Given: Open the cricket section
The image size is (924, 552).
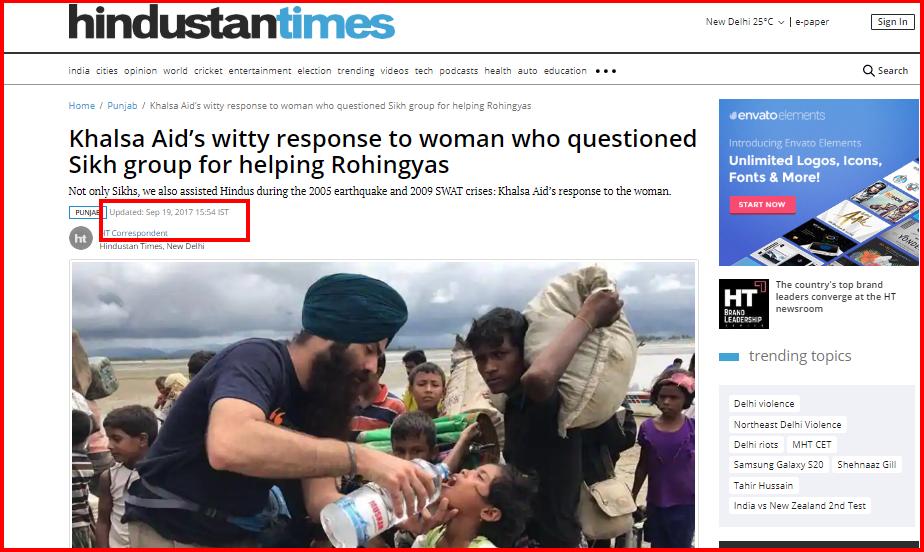Looking at the screenshot, I should [x=208, y=71].
